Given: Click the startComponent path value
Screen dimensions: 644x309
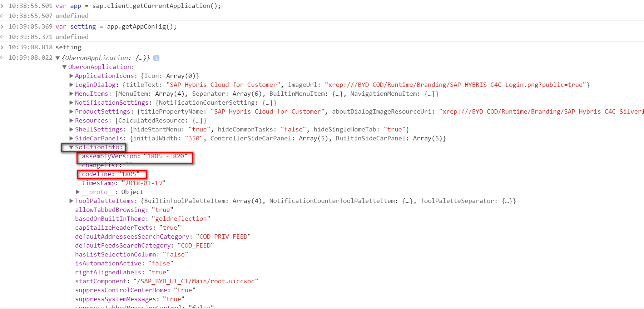Looking at the screenshot, I should tap(195, 281).
